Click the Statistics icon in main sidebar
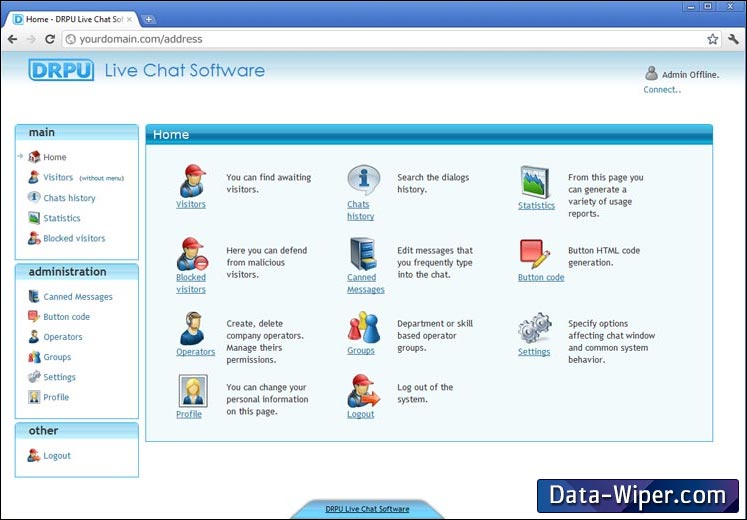 (34, 218)
